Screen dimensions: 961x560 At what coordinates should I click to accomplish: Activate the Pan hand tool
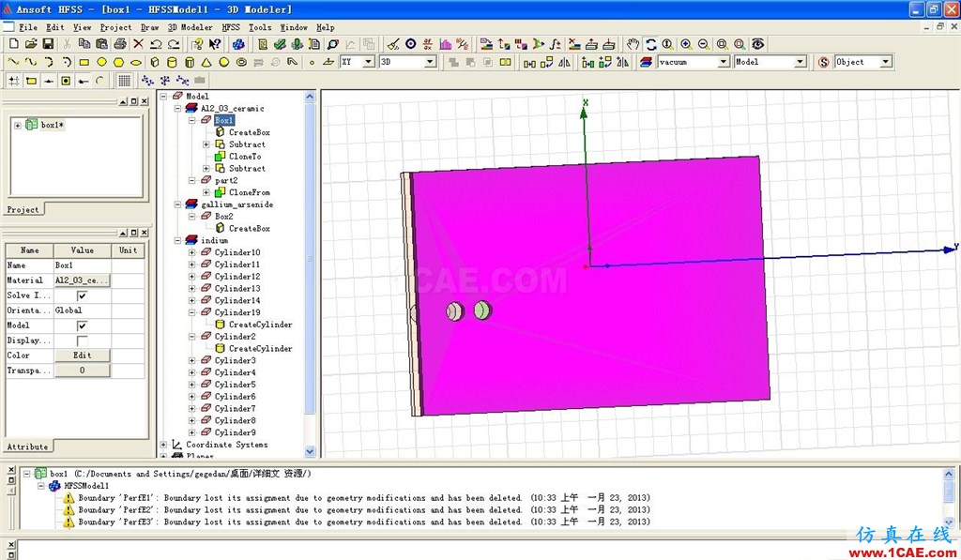coord(633,44)
